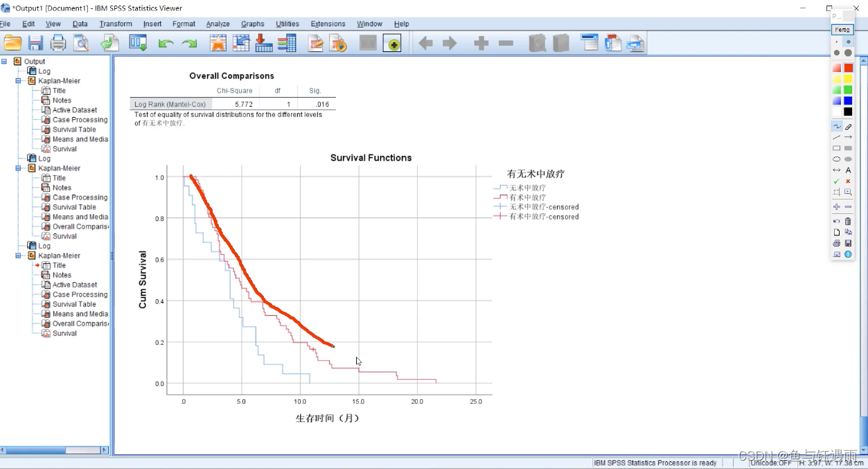This screenshot has height=469, width=868.
Task: Click the blue plus button in the palette
Action: tap(837, 206)
